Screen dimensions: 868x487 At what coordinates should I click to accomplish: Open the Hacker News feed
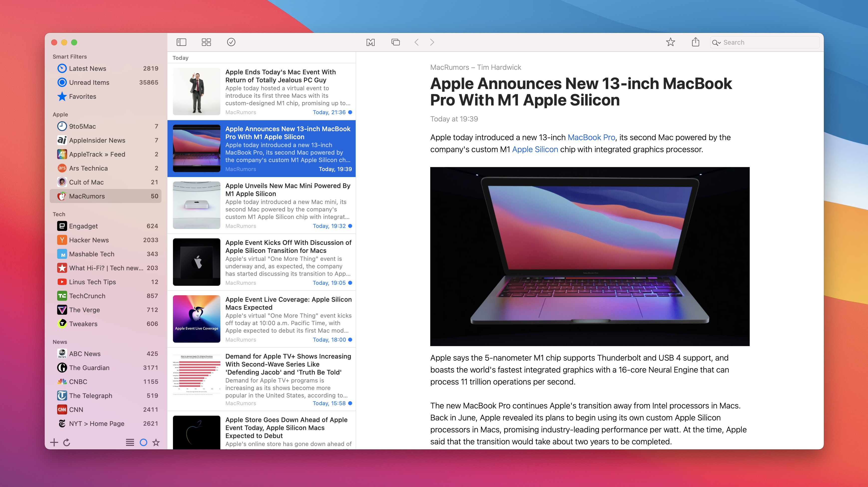106,240
